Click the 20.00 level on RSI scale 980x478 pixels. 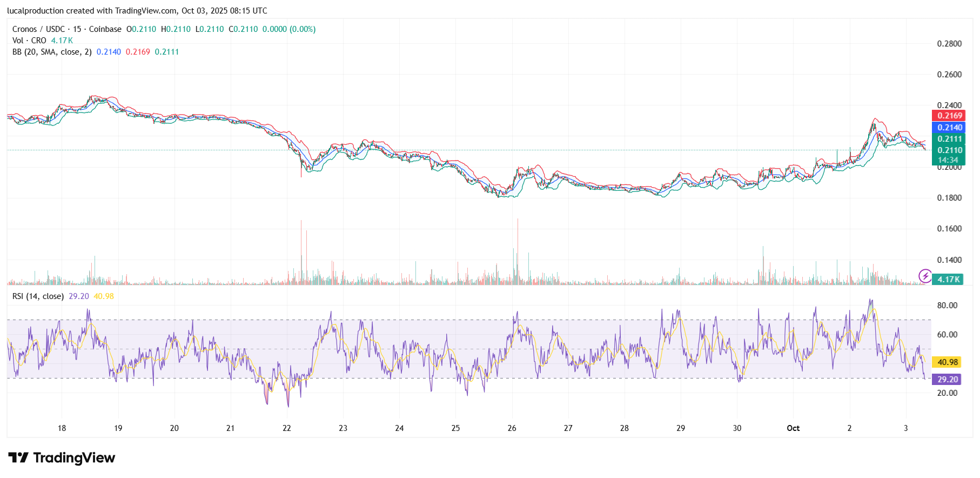coord(947,393)
